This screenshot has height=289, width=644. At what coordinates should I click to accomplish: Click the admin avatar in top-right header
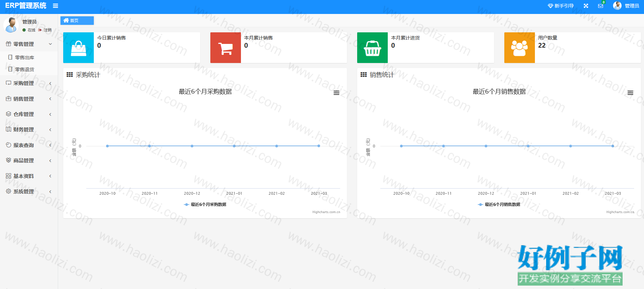617,5
